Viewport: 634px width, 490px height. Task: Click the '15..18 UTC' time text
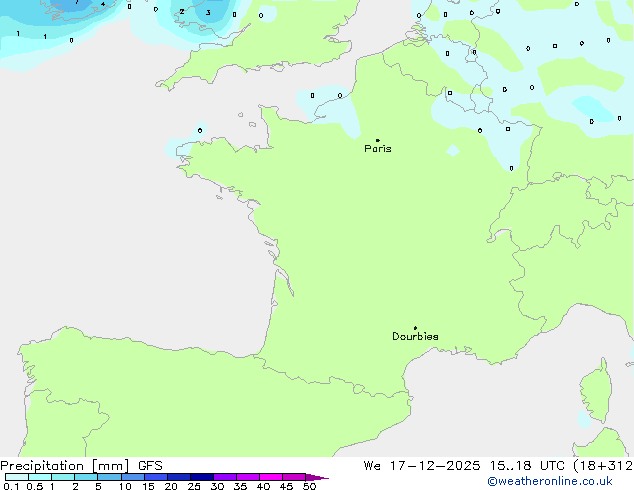527,466
